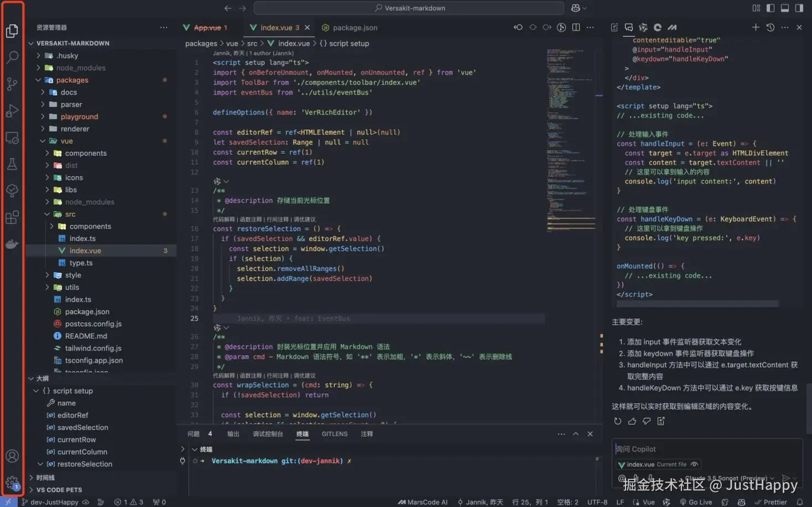Open editor toolbar more actions menu
The width and height of the screenshot is (812, 507).
[x=590, y=27]
